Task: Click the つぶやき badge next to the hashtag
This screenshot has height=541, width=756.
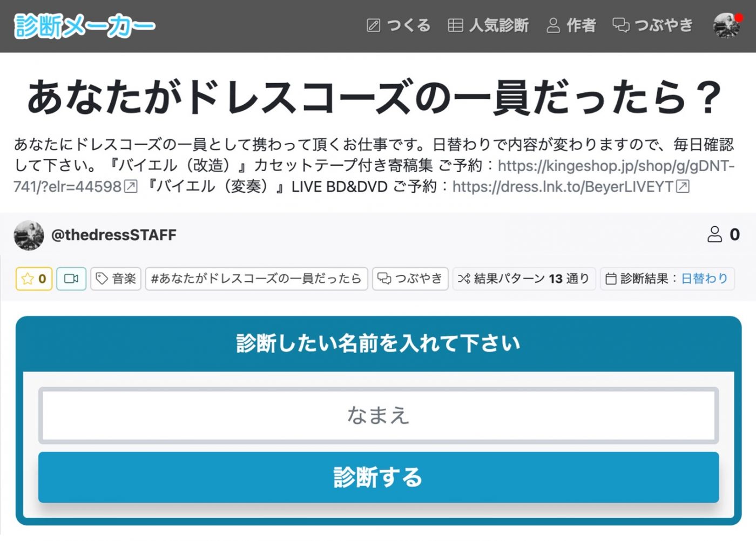Action: pos(409,279)
